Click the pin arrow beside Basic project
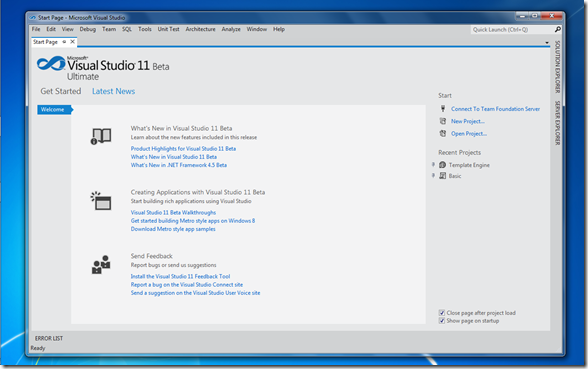The width and height of the screenshot is (588, 369). point(434,176)
